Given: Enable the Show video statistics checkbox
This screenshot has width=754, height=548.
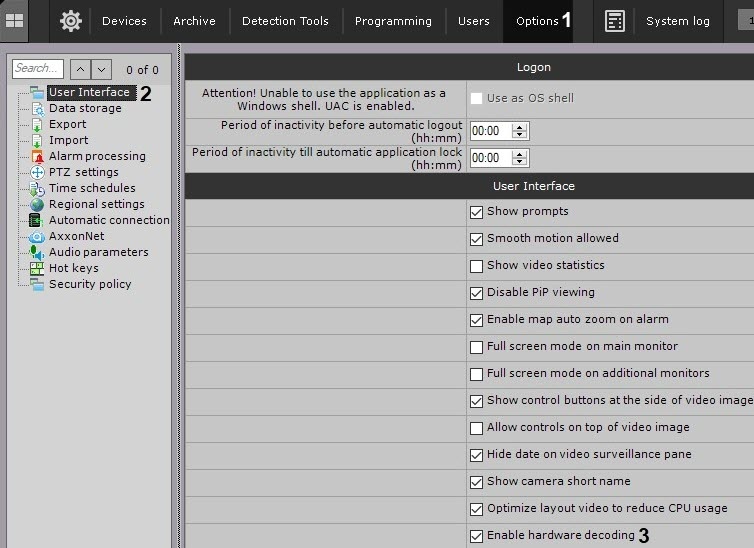Looking at the screenshot, I should (x=477, y=266).
